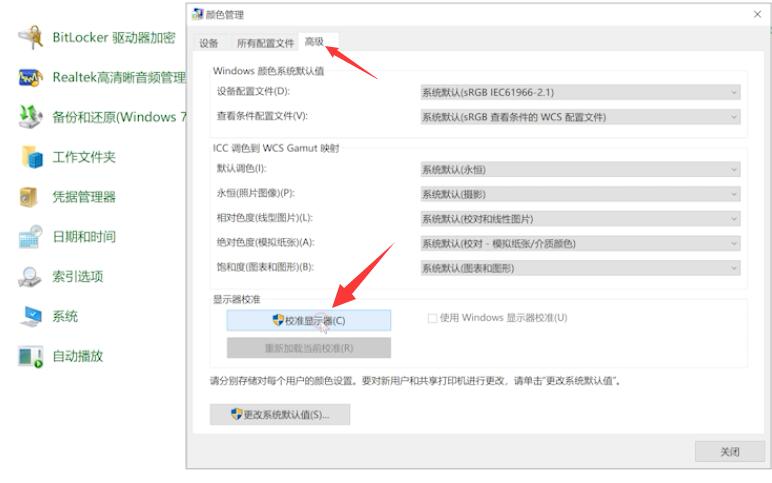This screenshot has height=483, width=772.
Task: Open 相对色度(线型图片)(L) dropdown
Action: coord(580,219)
